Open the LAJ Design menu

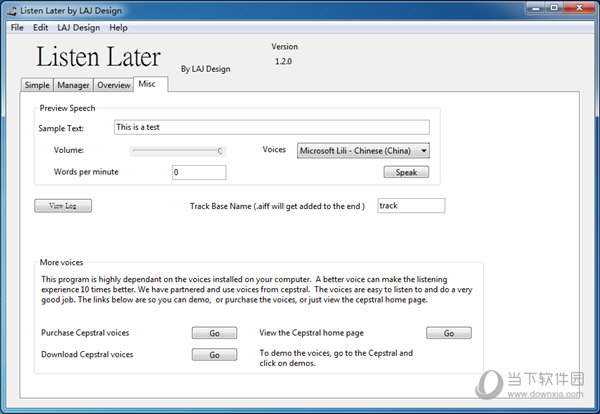(78, 28)
